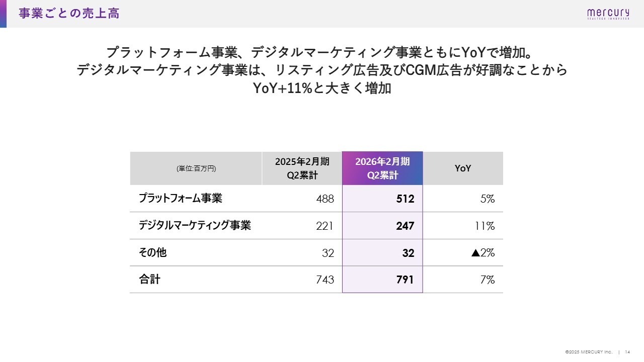Click the ©2025 MERCURY Inc. footer text
Viewport: 644px width, 362px height.
pyautogui.click(x=589, y=352)
